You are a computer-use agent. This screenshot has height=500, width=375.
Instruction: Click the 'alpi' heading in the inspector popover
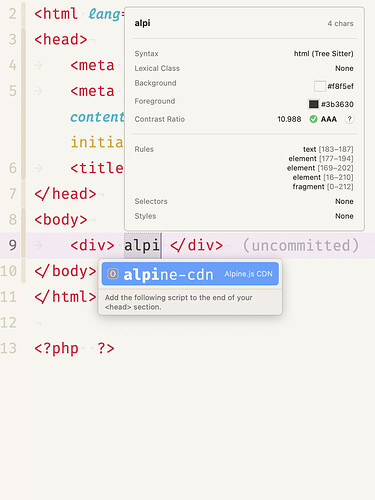tap(142, 23)
